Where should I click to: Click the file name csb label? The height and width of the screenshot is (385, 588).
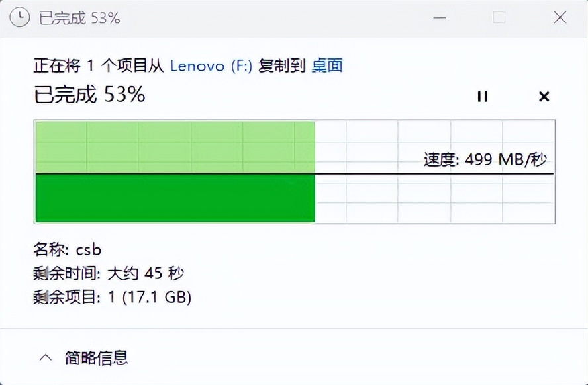coord(68,249)
